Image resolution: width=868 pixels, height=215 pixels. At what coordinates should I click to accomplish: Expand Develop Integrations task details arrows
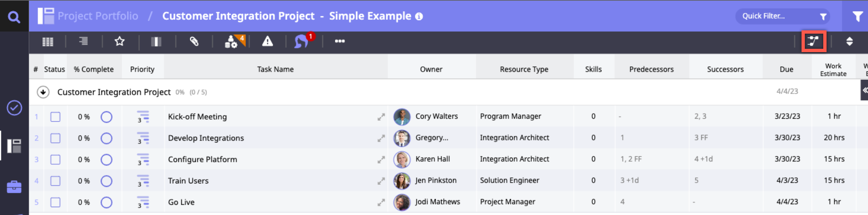pos(381,138)
